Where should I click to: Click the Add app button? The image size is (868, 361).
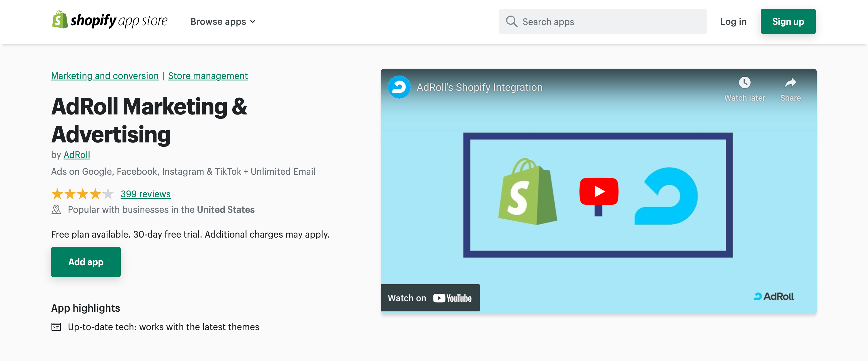86,262
